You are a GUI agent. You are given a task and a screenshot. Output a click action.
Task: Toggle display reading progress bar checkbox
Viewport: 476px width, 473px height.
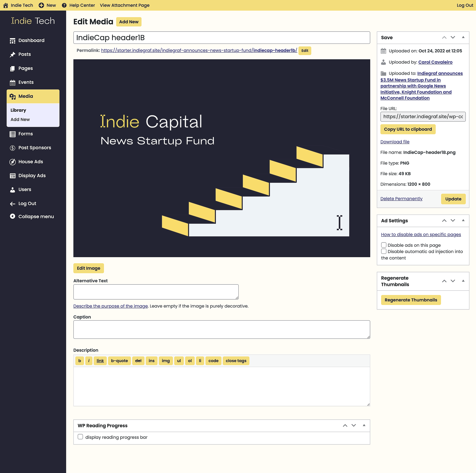point(80,437)
